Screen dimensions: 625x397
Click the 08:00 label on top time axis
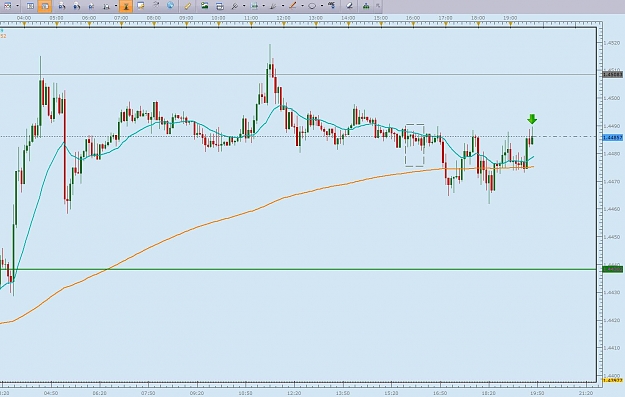coord(154,18)
